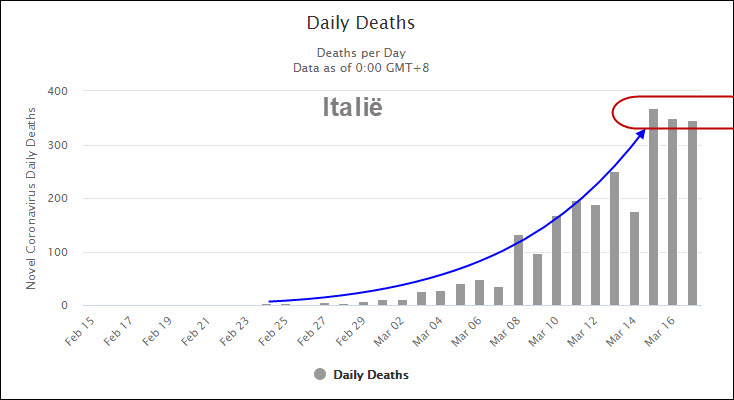The height and width of the screenshot is (400, 734).
Task: Select the Mar 10 bar
Action: (557, 260)
